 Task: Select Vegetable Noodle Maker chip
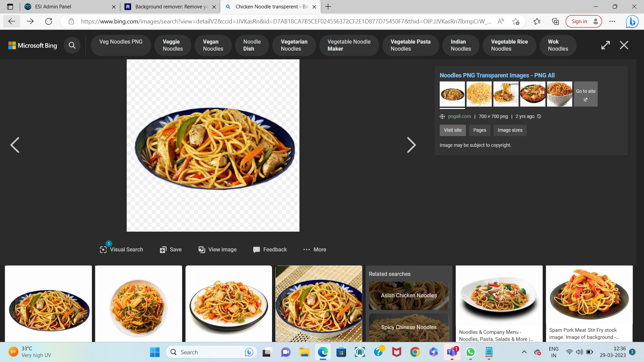(x=349, y=45)
